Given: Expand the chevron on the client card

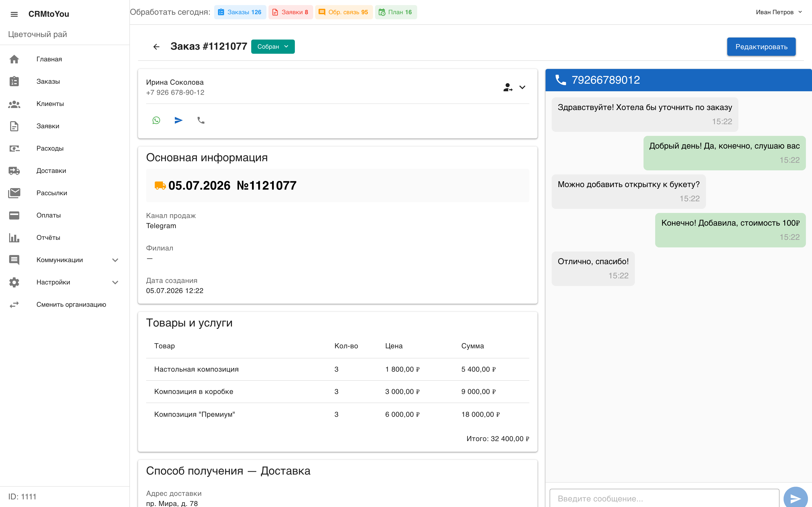Looking at the screenshot, I should (522, 87).
